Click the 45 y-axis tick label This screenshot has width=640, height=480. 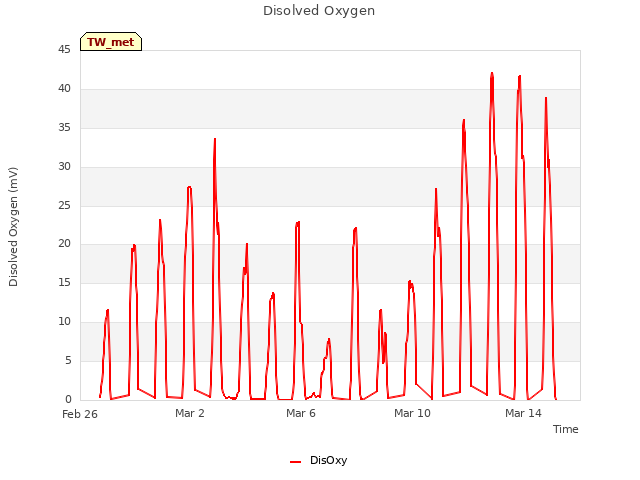click(64, 49)
